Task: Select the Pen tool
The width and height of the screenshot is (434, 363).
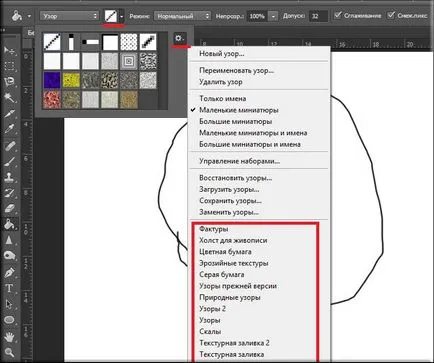Action: click(9, 272)
